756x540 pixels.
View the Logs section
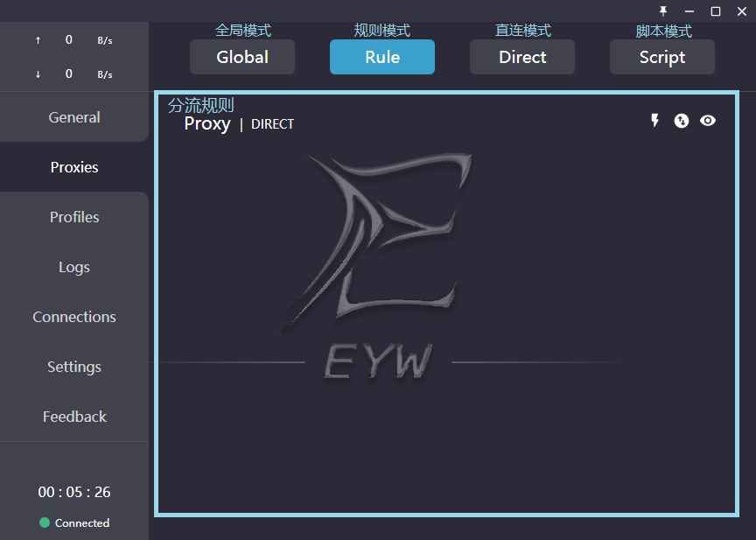[74, 267]
